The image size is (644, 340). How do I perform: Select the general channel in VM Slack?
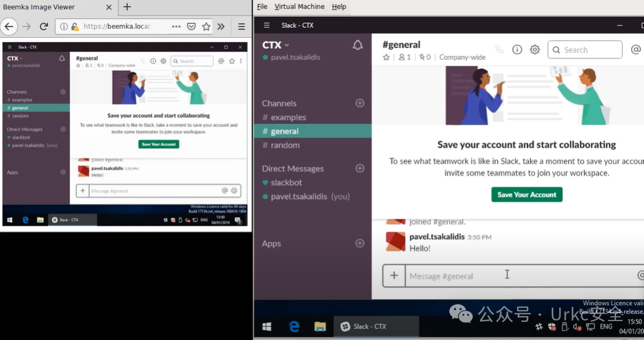tap(313, 131)
